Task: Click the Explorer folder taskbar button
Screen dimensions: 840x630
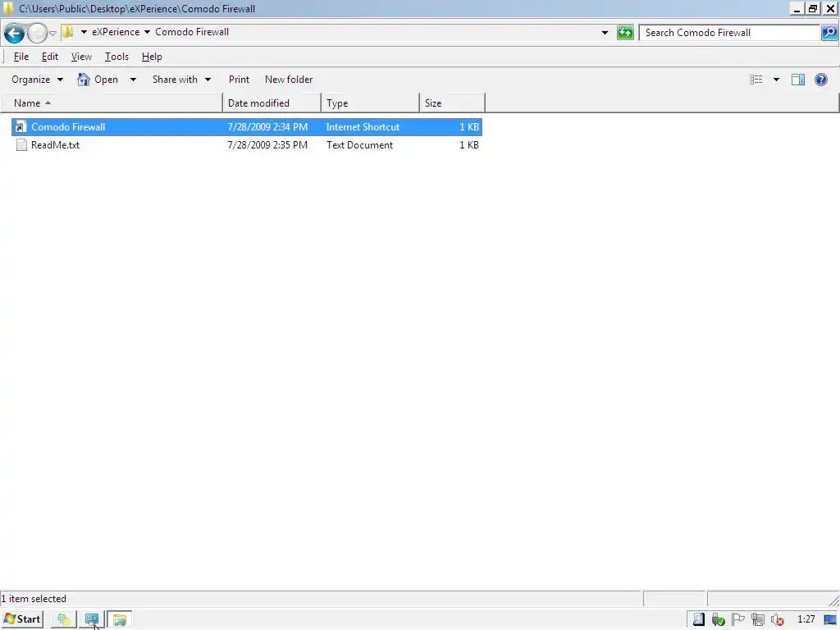Action: pos(120,620)
